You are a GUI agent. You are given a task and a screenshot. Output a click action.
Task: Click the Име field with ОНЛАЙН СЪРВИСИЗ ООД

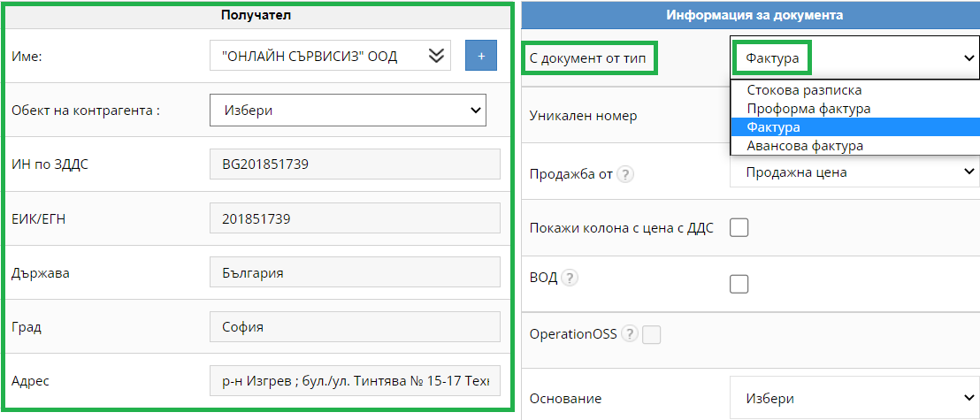tap(330, 57)
